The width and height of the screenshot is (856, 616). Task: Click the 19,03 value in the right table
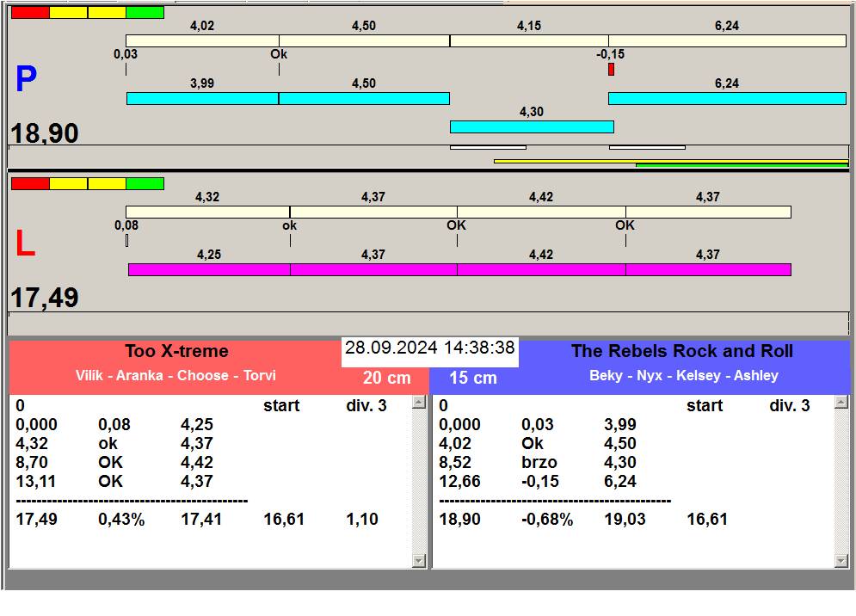click(x=625, y=519)
